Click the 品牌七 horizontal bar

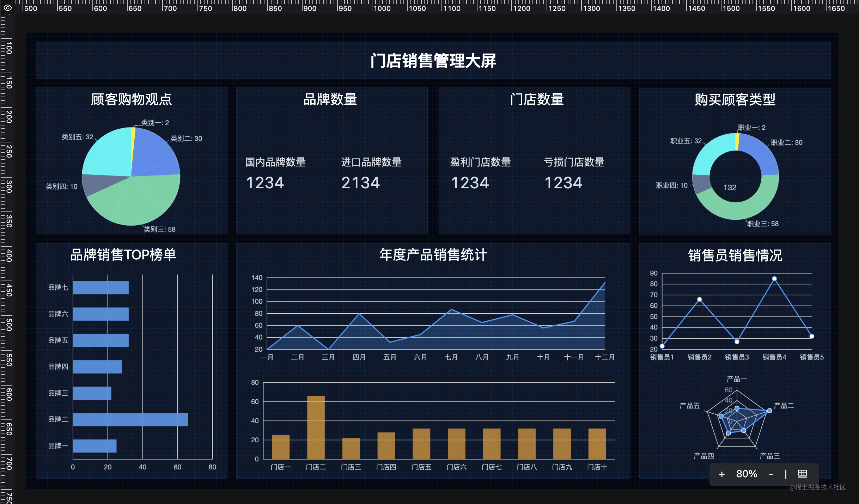(100, 288)
